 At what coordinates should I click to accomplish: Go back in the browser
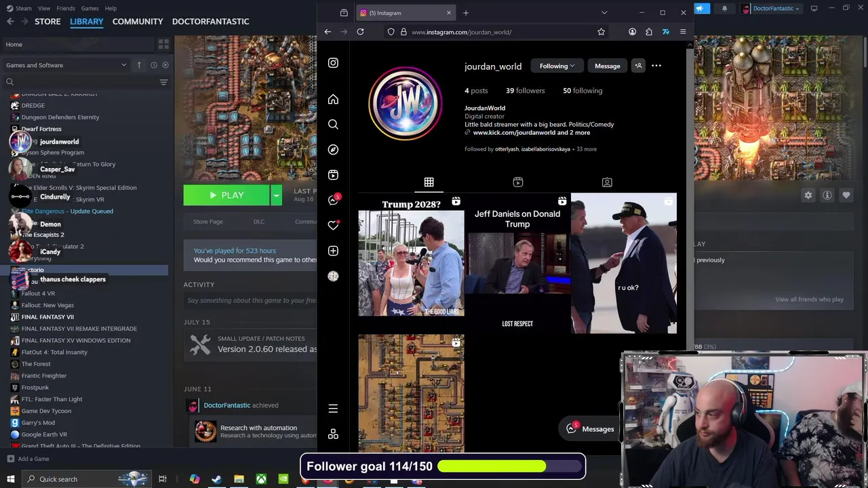click(x=328, y=32)
